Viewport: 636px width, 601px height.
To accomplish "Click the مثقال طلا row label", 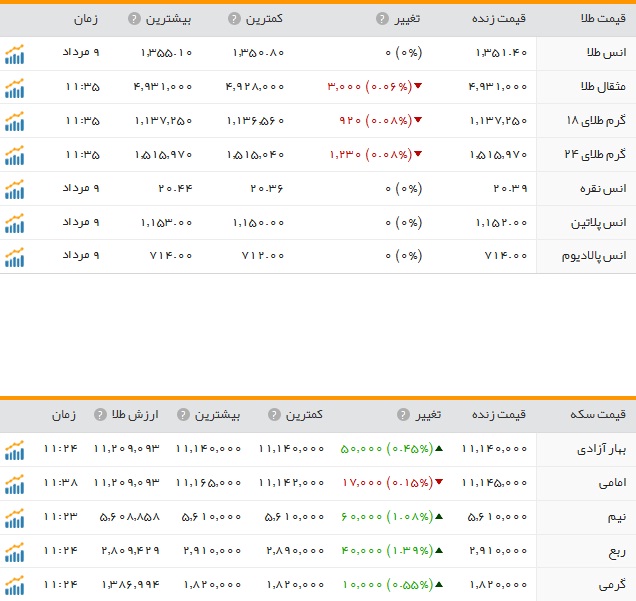I will click(x=603, y=86).
